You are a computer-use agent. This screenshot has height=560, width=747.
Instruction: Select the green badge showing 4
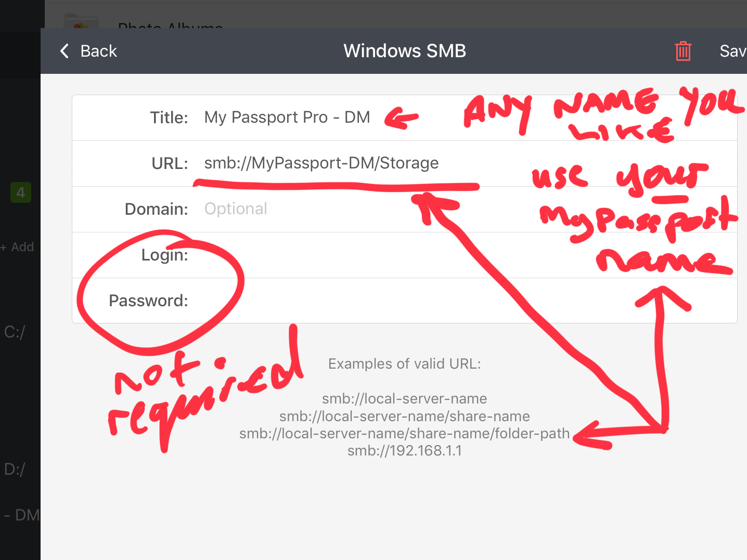[21, 192]
